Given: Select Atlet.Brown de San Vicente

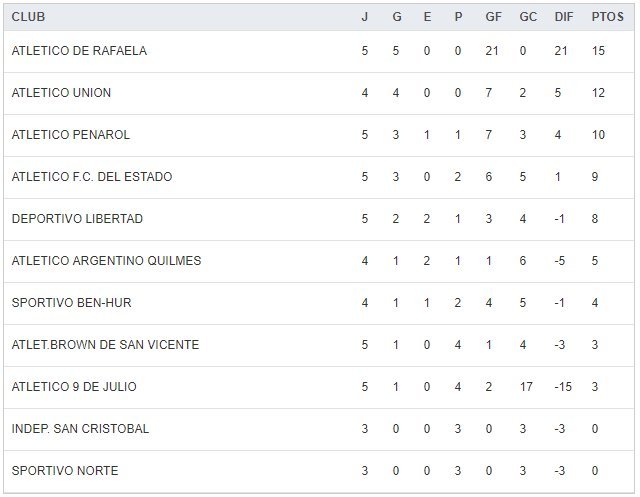Looking at the screenshot, I should point(105,345).
